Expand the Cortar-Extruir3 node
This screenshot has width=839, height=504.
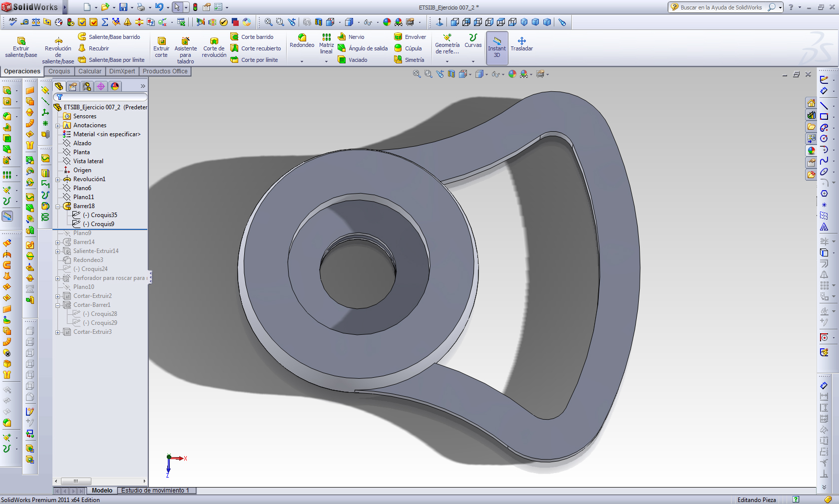[x=58, y=332]
